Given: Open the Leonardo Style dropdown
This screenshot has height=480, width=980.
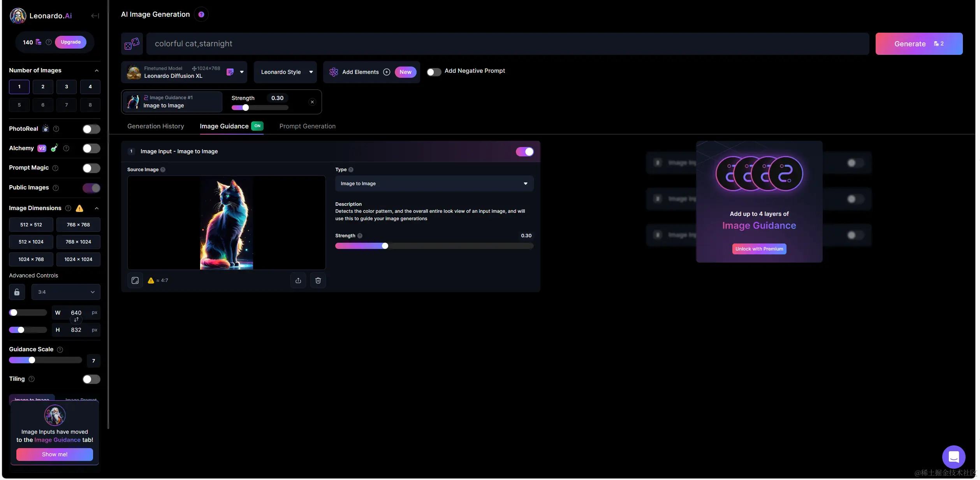Looking at the screenshot, I should pyautogui.click(x=285, y=72).
